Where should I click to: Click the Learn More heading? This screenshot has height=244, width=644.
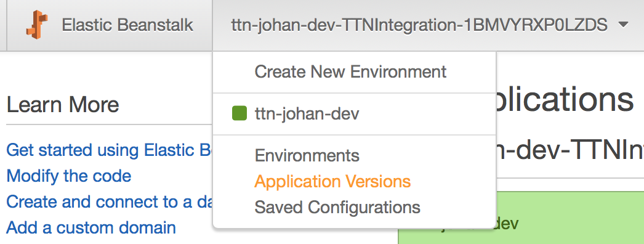63,105
